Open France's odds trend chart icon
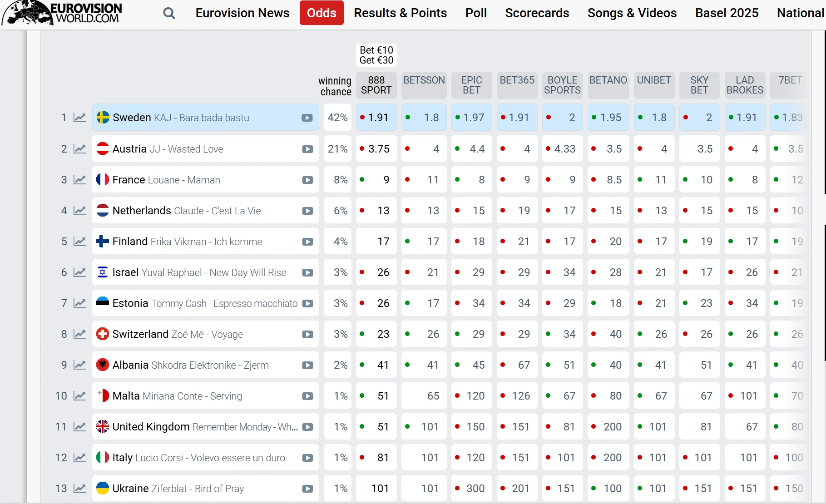The image size is (826, 504). [80, 180]
